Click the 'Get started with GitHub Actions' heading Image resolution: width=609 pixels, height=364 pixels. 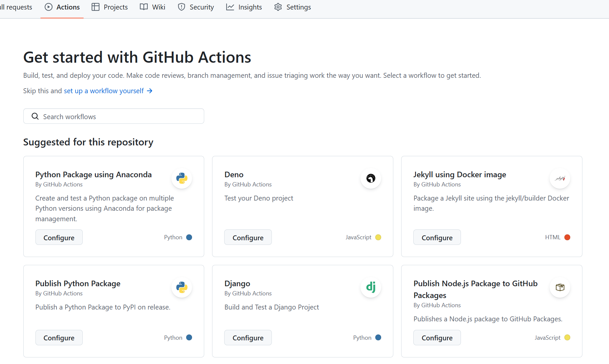(x=137, y=57)
